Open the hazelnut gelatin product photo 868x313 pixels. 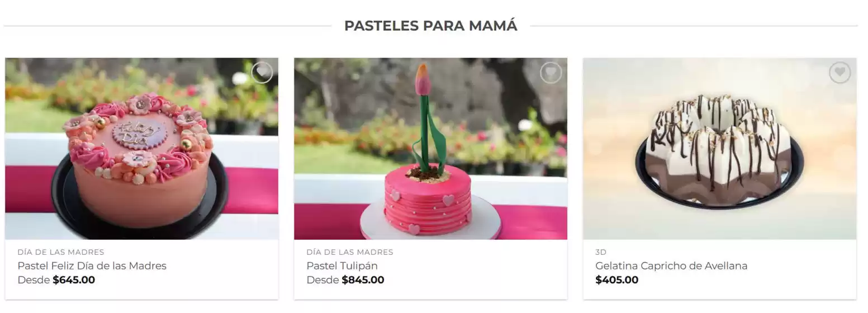click(x=719, y=149)
